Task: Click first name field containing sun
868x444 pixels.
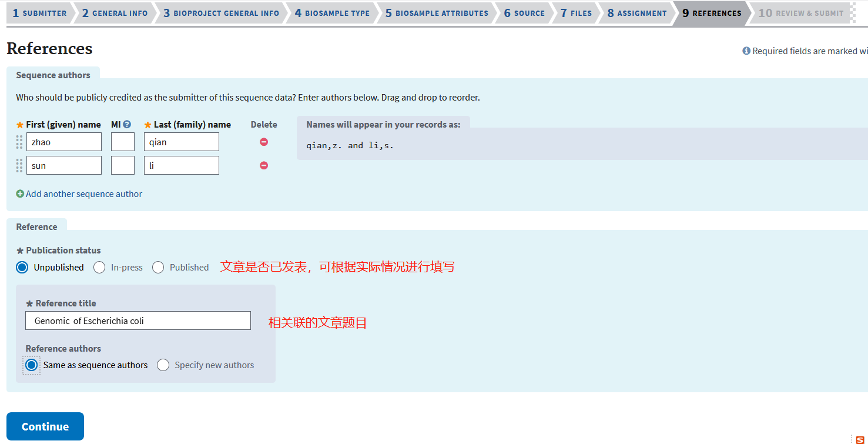Action: 64,165
